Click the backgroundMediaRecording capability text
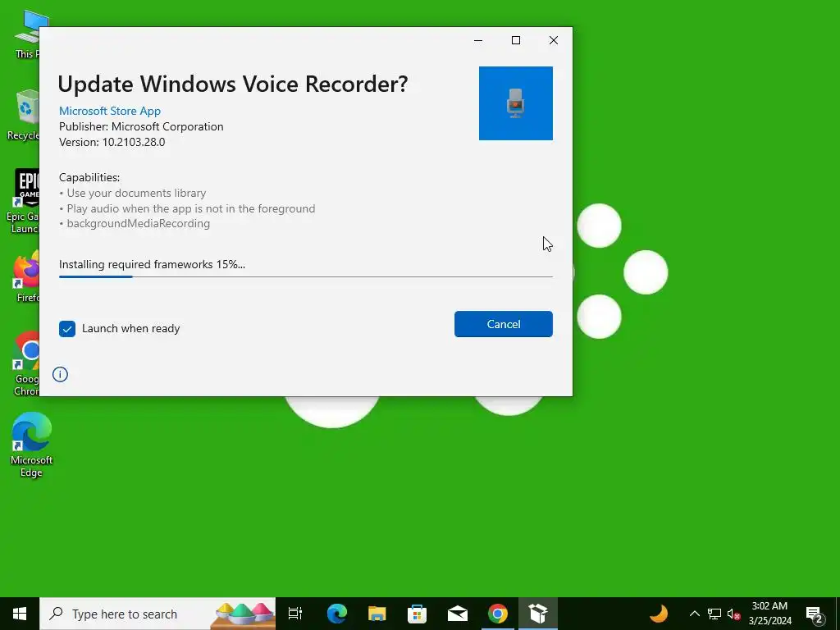 (x=138, y=223)
